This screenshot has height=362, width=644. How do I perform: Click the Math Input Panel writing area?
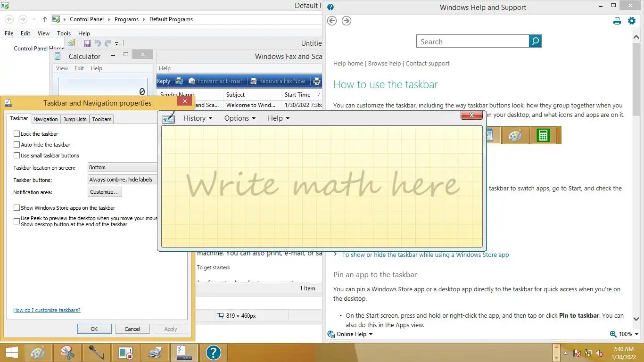322,186
